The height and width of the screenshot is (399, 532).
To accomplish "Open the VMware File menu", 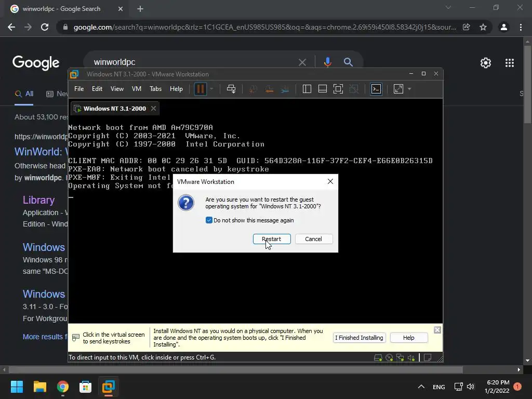I will click(79, 88).
